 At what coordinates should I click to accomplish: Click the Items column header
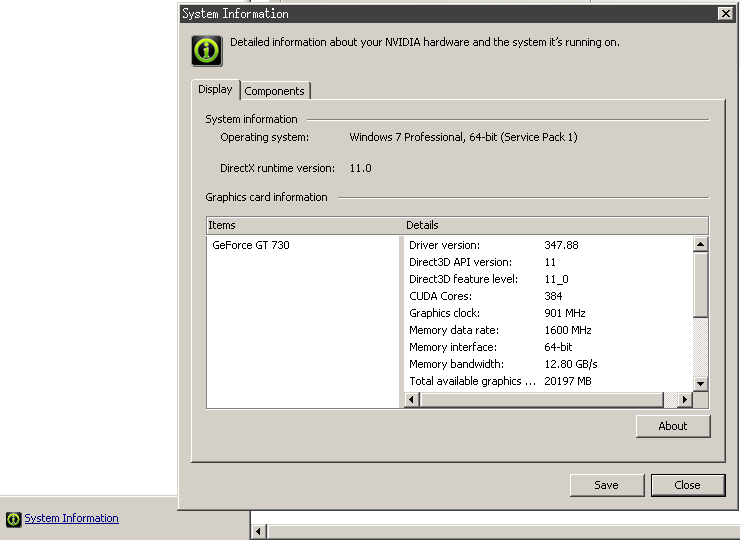pyautogui.click(x=305, y=225)
